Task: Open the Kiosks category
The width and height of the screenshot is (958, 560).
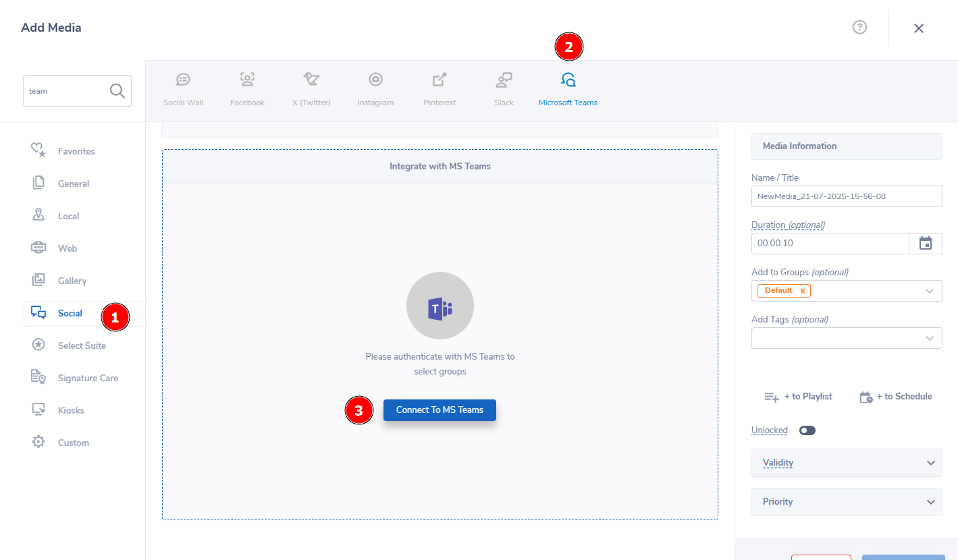Action: [x=71, y=410]
